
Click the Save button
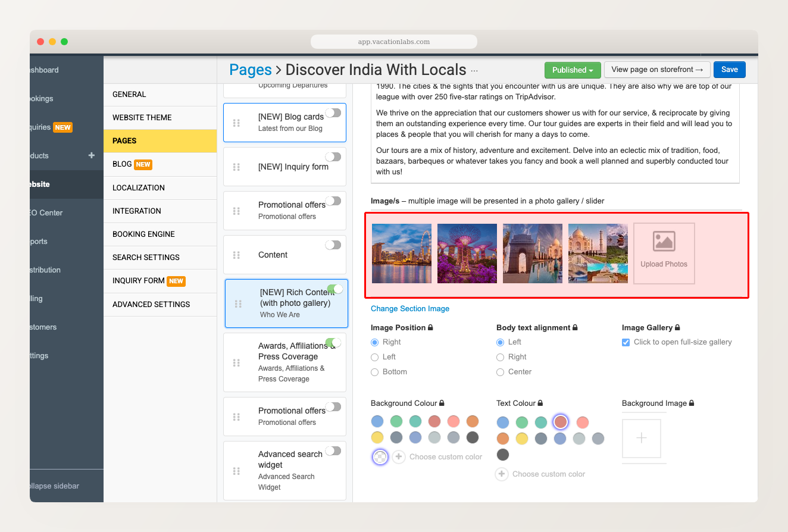pos(729,70)
